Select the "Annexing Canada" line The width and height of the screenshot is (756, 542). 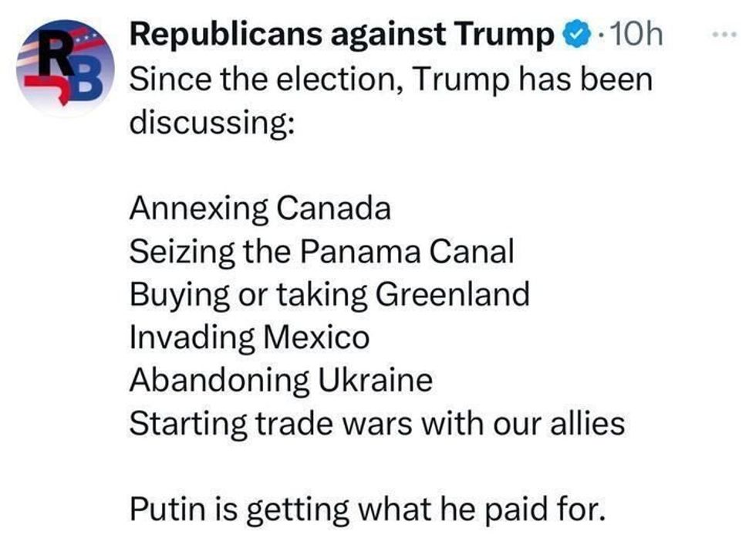(x=260, y=208)
